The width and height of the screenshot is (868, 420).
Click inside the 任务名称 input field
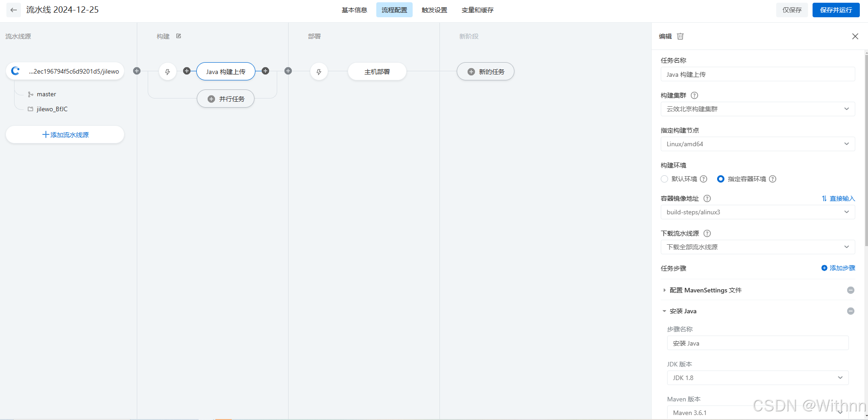[x=757, y=74]
